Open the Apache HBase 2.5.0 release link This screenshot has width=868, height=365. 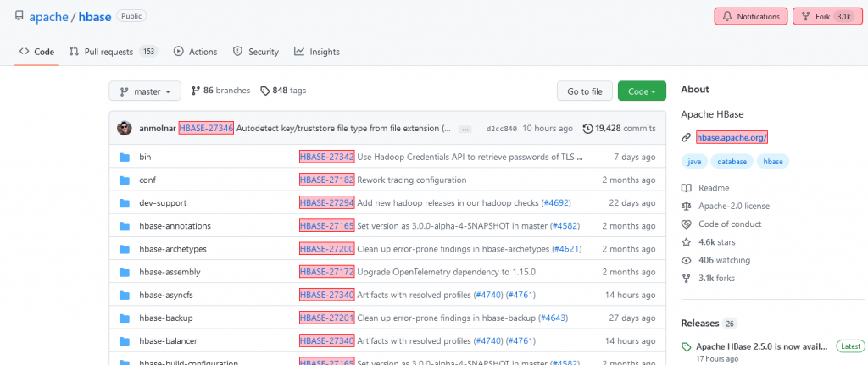click(762, 346)
